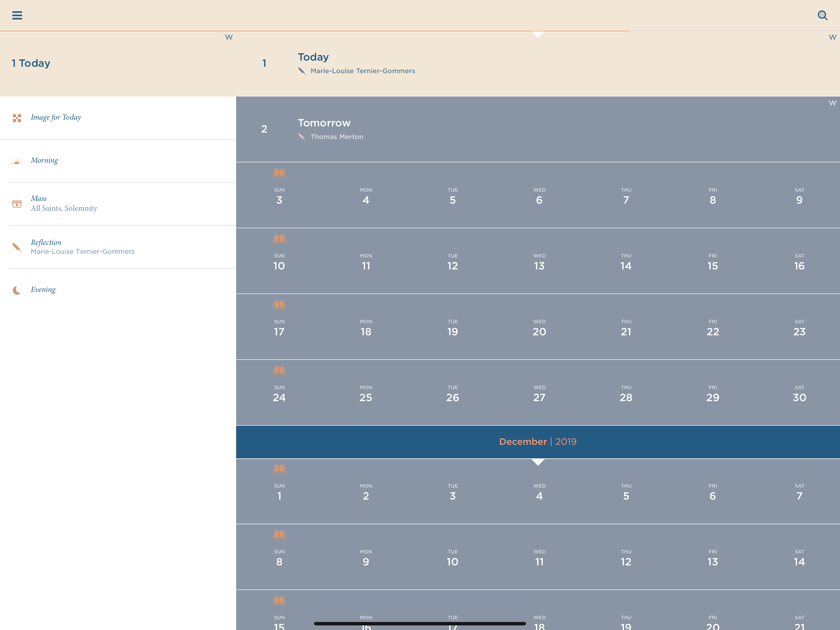Viewport: 840px width, 630px height.
Task: Open Image for Today
Action: (118, 118)
